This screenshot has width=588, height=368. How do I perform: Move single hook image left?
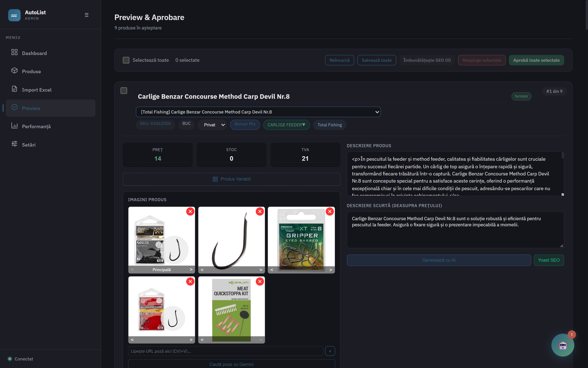click(x=202, y=269)
